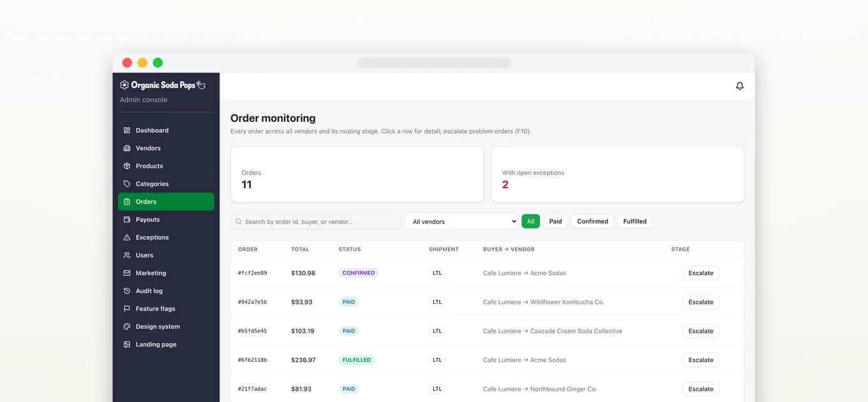Click order id #942a7e5b
The image size is (868, 402).
pos(253,302)
